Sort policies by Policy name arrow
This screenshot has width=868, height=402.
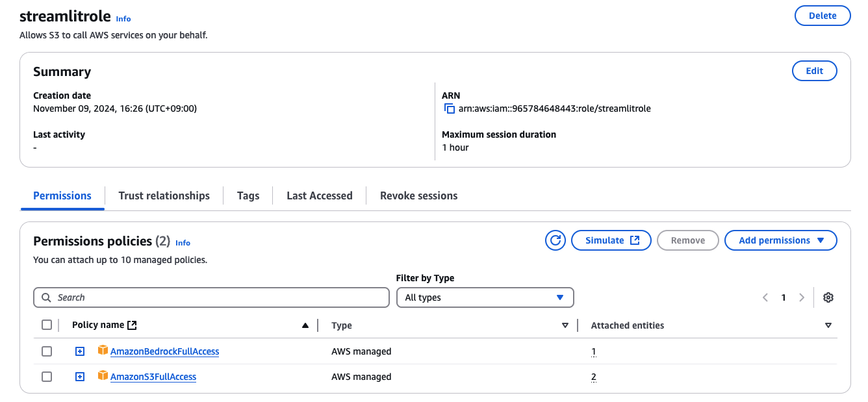click(x=305, y=325)
